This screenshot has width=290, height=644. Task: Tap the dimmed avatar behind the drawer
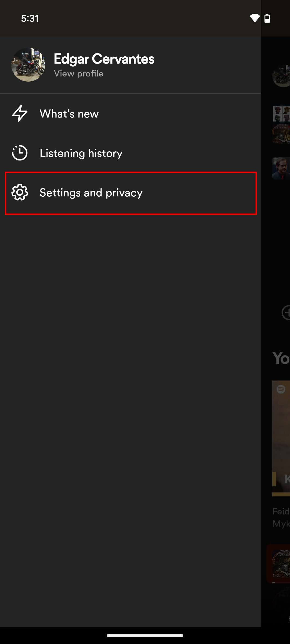[281, 76]
